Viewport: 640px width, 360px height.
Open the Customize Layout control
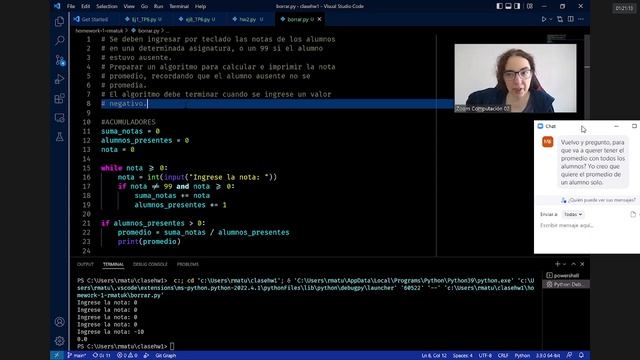tap(530, 6)
